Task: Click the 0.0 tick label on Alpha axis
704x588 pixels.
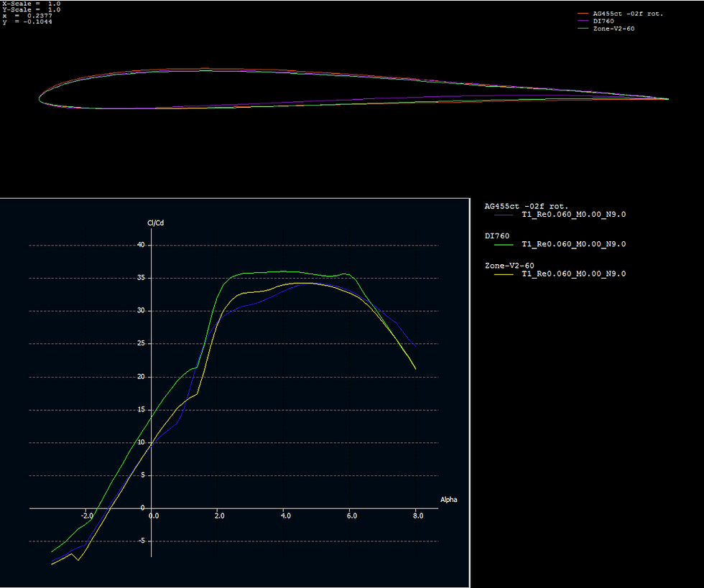Action: [154, 515]
